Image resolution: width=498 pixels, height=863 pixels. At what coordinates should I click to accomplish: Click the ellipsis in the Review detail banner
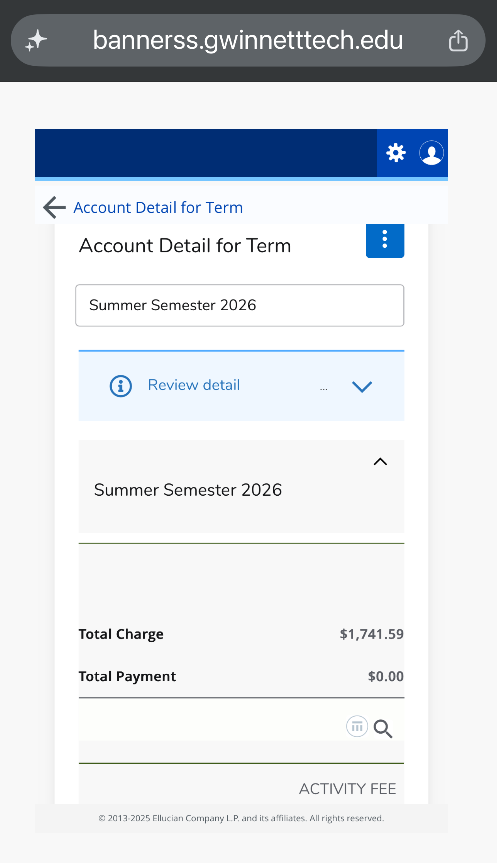click(x=324, y=388)
